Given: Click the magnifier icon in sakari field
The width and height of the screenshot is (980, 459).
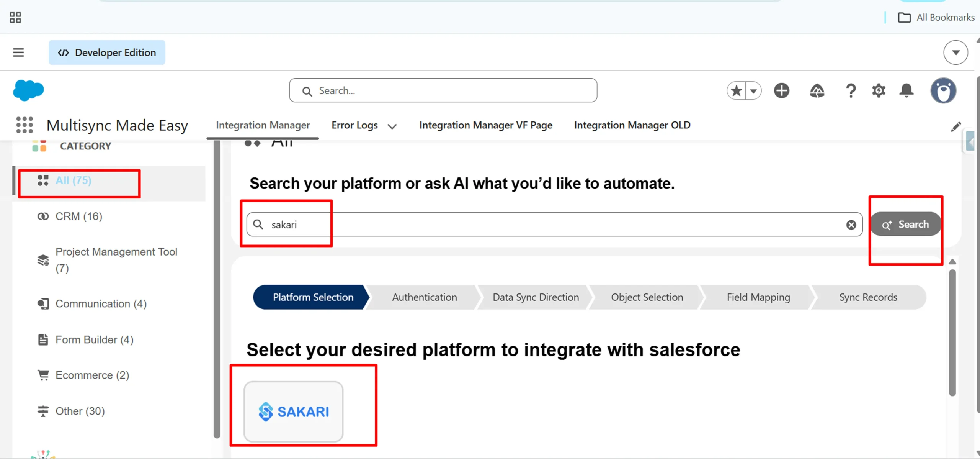Looking at the screenshot, I should click(258, 225).
